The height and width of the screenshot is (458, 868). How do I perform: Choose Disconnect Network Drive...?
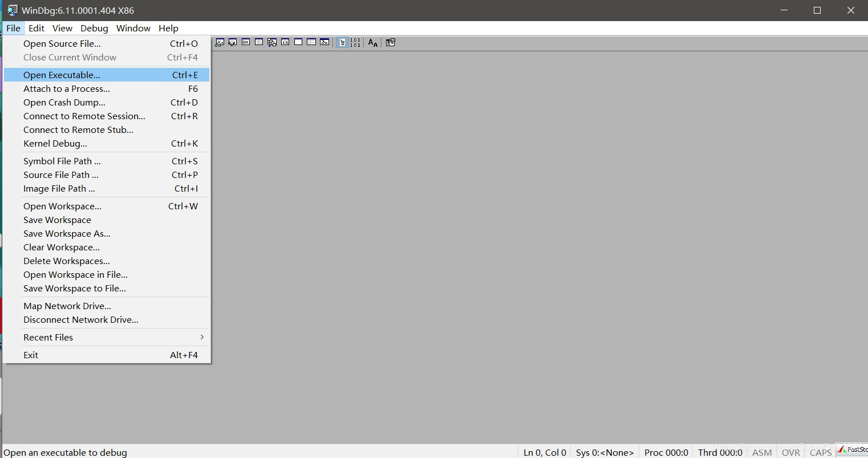tap(107, 319)
